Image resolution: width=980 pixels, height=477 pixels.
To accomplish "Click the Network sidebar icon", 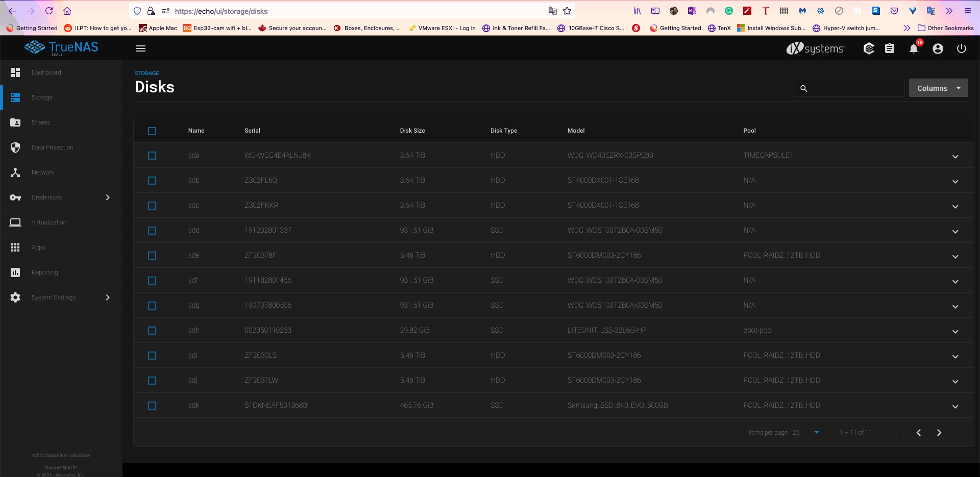I will pyautogui.click(x=15, y=172).
